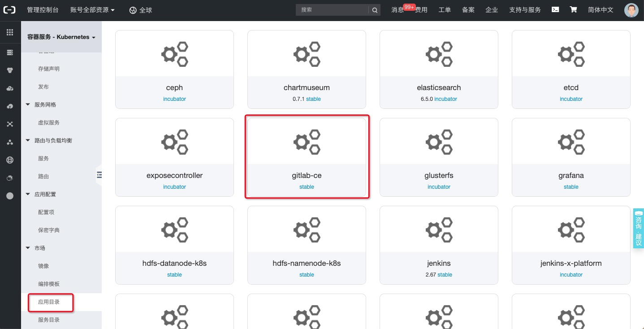Image resolution: width=644 pixels, height=329 pixels.
Task: Click the glusterfs chart gears icon
Action: coord(439,142)
